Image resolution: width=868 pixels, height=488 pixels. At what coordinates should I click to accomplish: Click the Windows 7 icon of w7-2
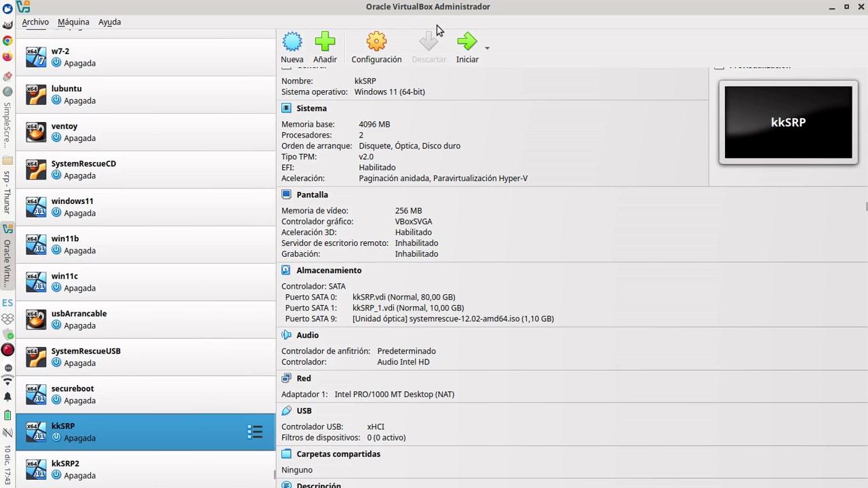[36, 57]
